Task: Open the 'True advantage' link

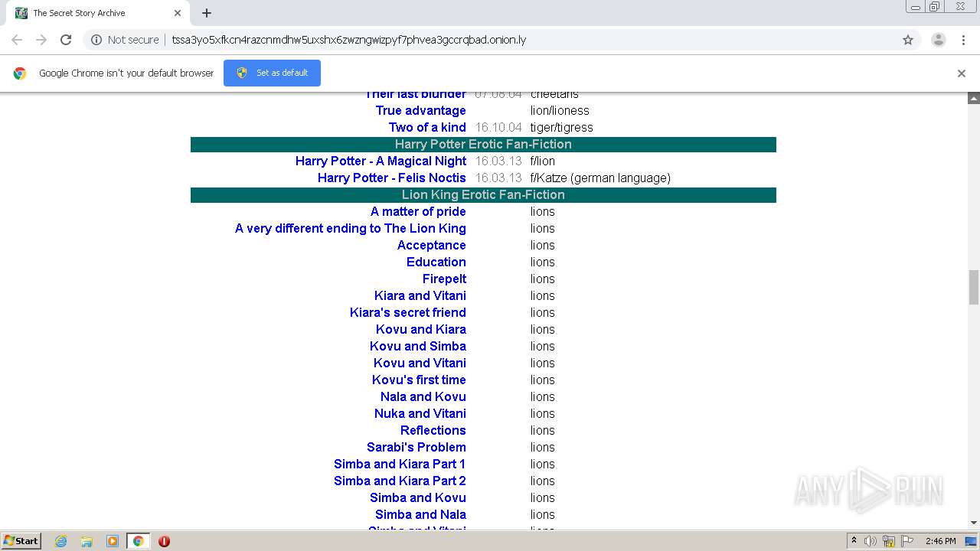Action: [x=420, y=110]
